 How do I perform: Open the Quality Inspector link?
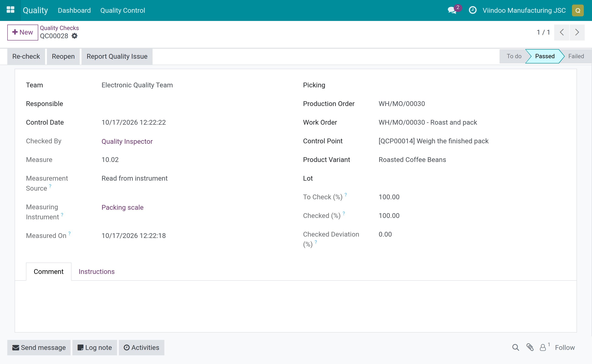[127, 141]
